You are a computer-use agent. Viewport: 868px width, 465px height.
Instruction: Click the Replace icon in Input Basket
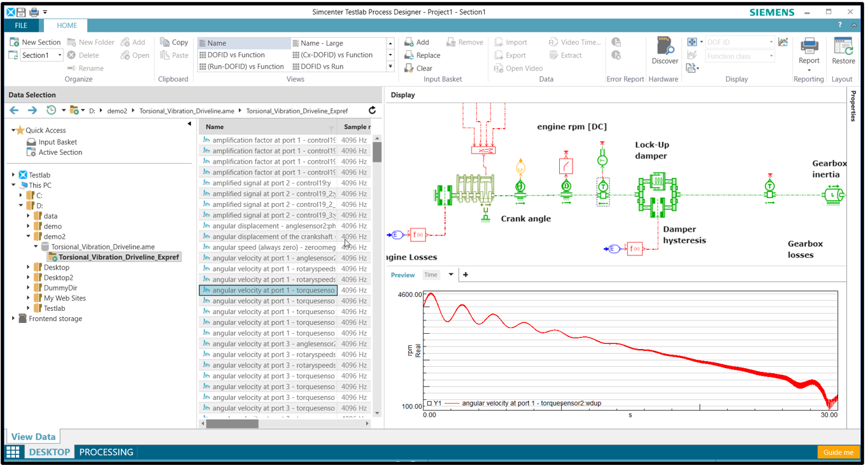pos(409,55)
